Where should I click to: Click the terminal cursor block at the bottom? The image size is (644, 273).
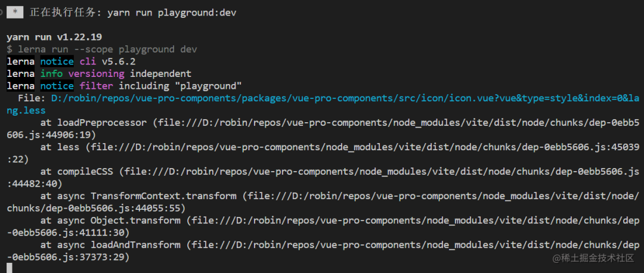tap(10, 268)
